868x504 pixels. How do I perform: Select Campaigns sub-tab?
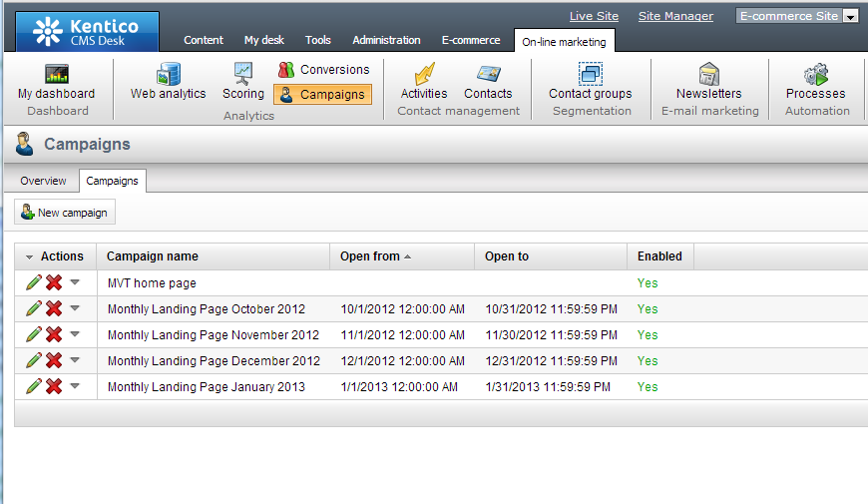pos(113,181)
